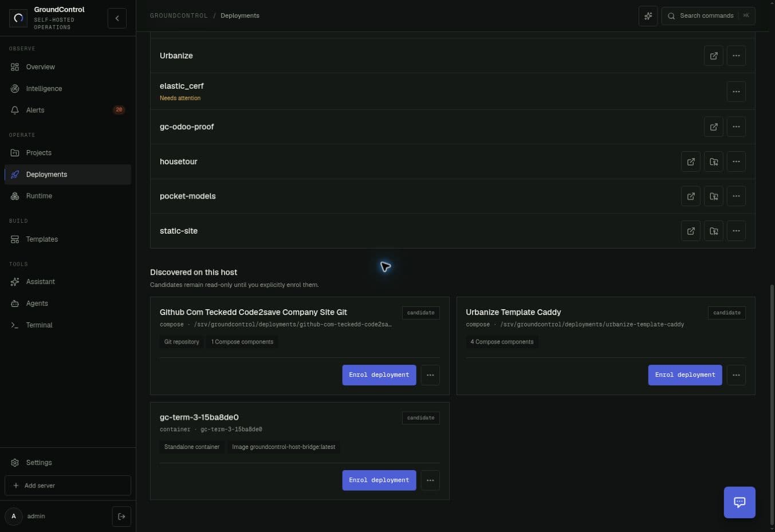Open external link for gc-odoo-proof

(714, 127)
